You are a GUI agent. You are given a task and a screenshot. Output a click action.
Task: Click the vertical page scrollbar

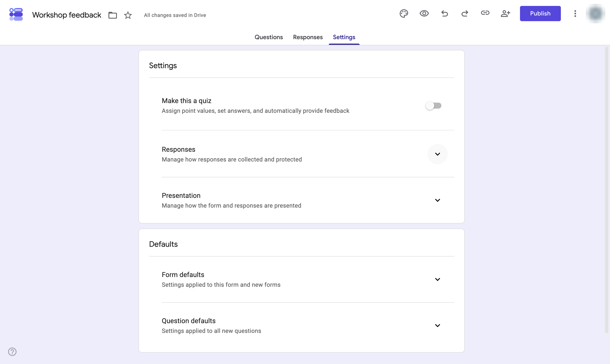click(607, 190)
